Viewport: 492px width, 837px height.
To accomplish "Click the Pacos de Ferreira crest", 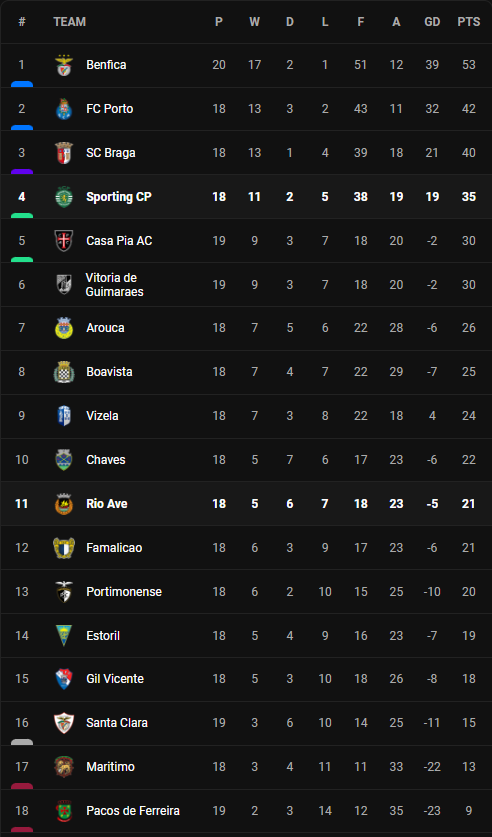I will (64, 811).
